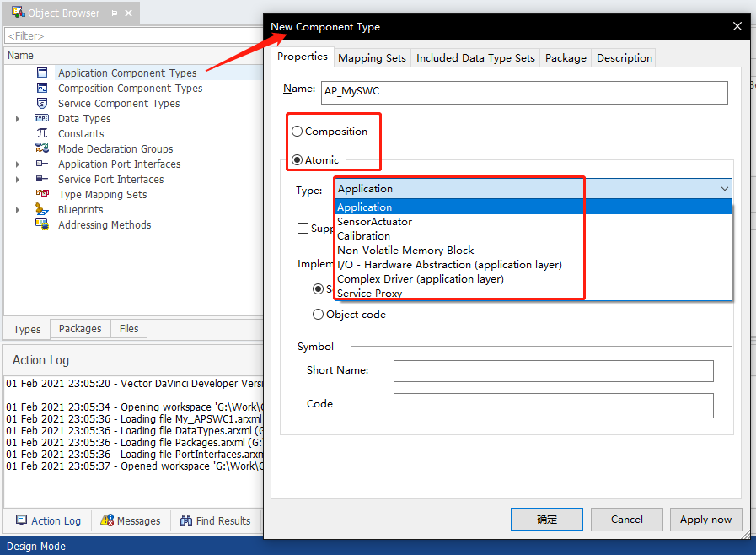Switch to the Mapping Sets tab

372,57
